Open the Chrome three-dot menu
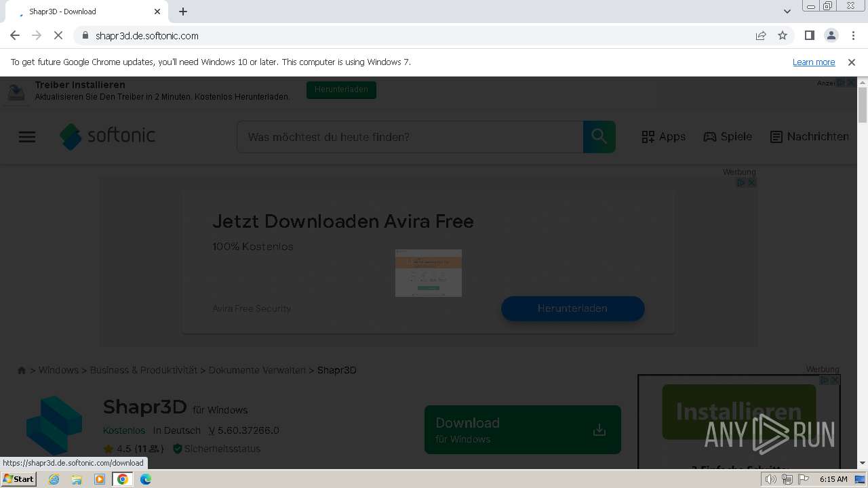This screenshot has height=488, width=868. pos(852,35)
